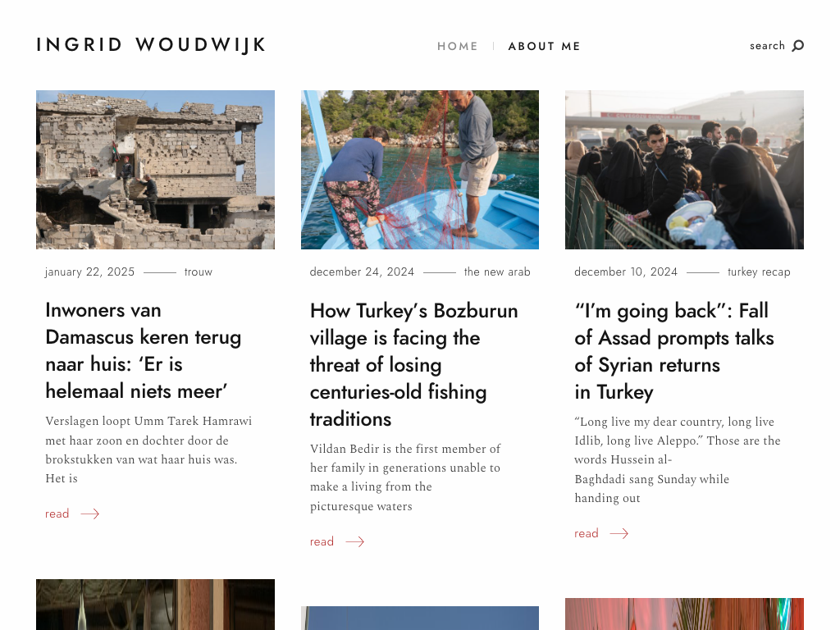Open headline 'I'm going back: Fall of Assad'

(x=674, y=351)
